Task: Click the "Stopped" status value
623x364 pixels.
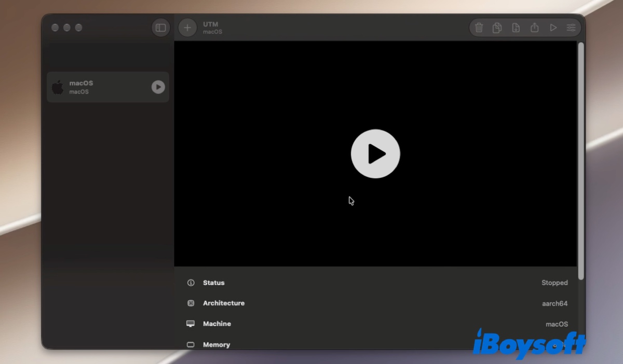Action: click(x=554, y=283)
